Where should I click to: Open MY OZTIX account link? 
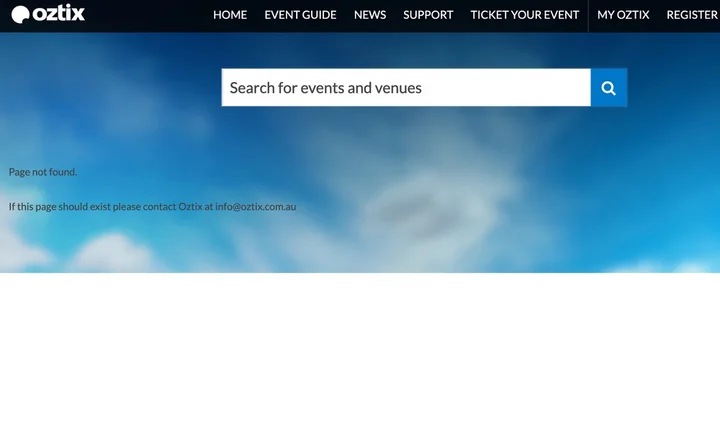(x=623, y=15)
